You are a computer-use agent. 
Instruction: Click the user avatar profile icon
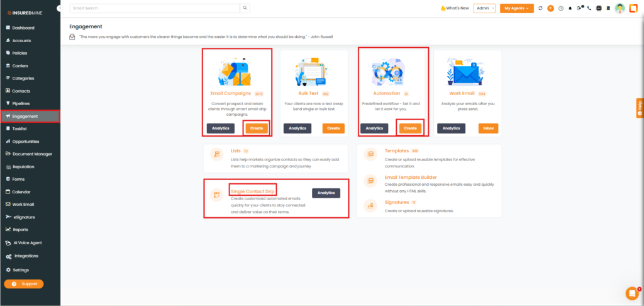619,8
